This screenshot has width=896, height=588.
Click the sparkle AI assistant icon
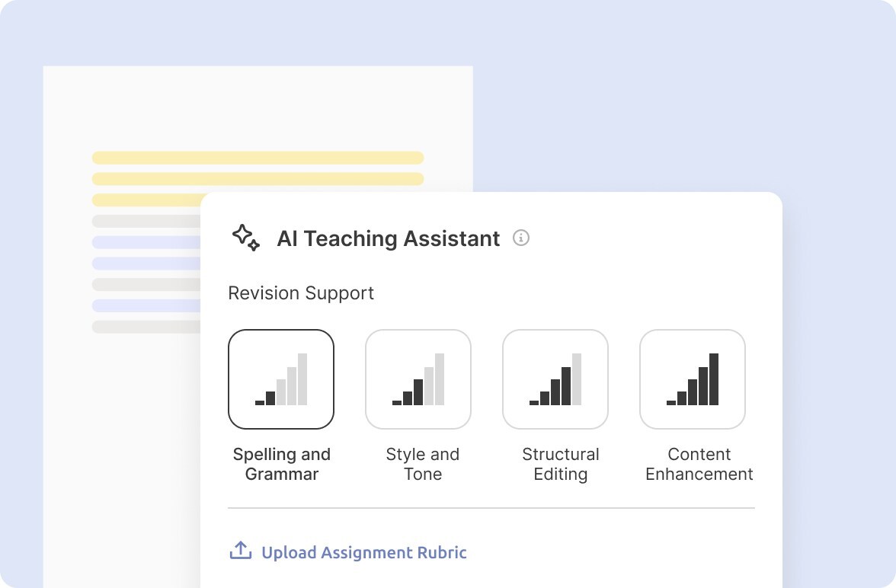pos(245,238)
